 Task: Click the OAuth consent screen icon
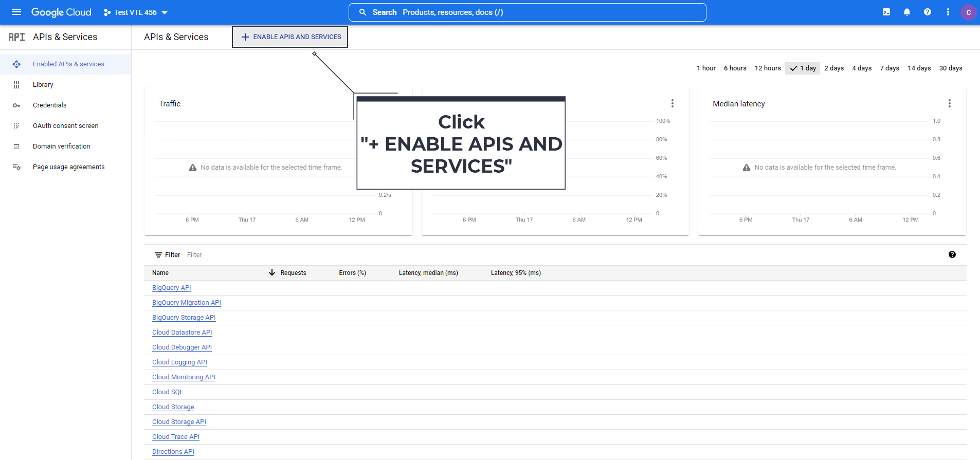16,126
